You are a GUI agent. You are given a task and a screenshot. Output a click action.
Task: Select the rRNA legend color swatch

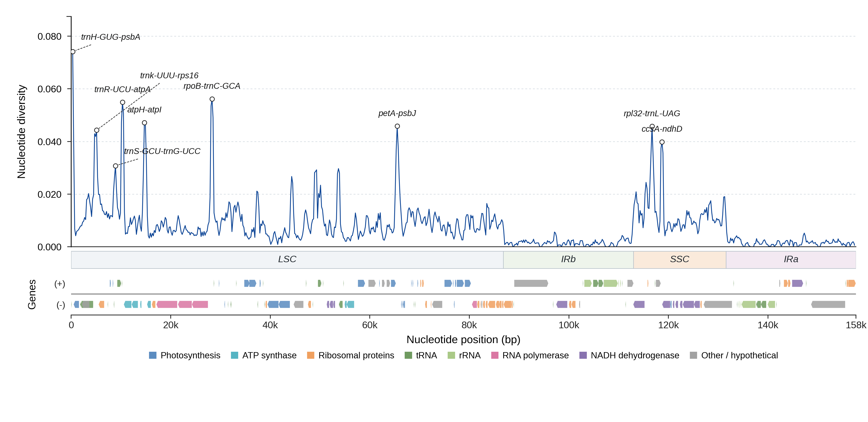451,355
